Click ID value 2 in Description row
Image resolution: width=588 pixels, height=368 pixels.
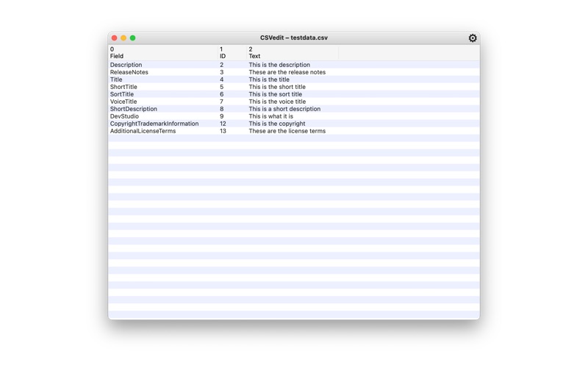coord(222,65)
